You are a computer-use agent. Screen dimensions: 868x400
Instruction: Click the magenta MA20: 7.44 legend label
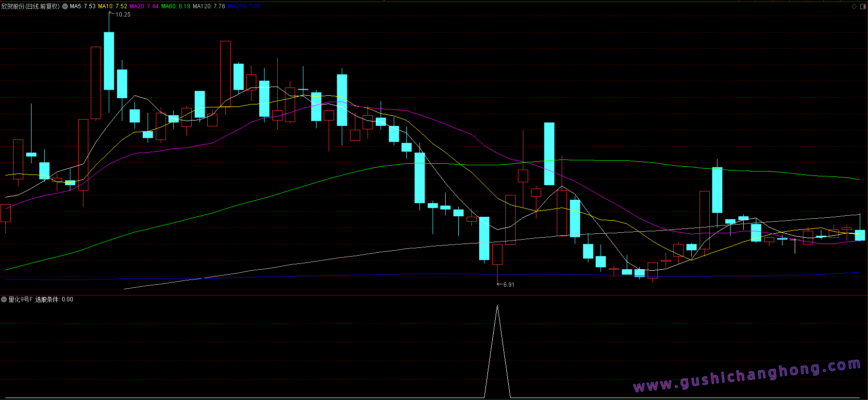point(144,6)
